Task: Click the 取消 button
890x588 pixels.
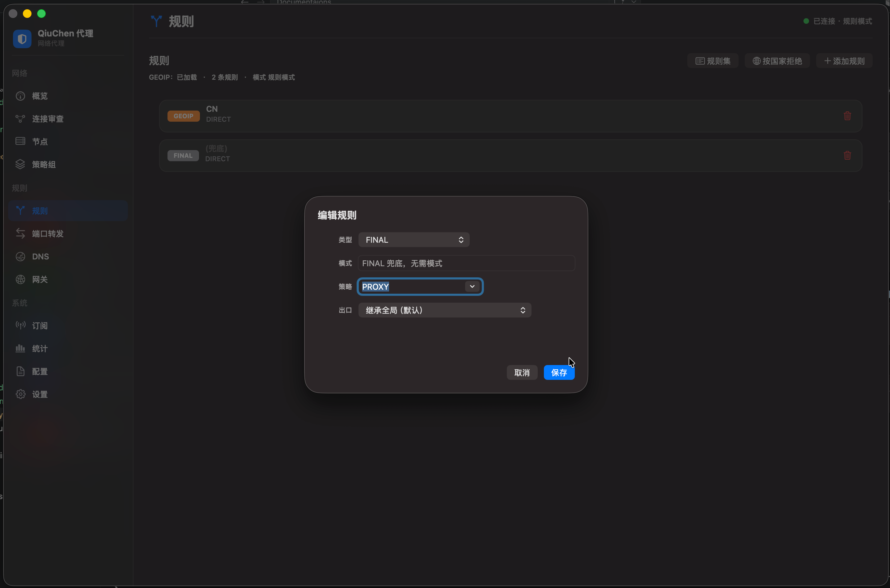Action: pos(522,372)
